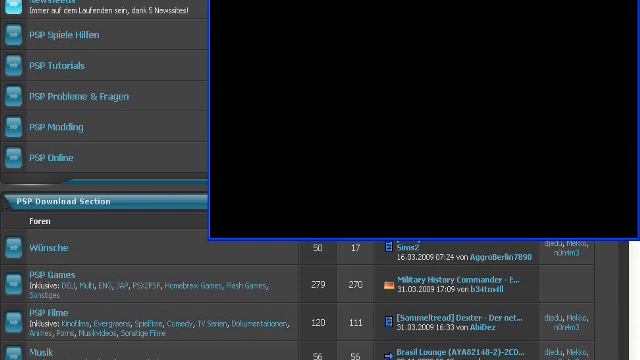Click the PSP Probleme & Fragen forum icon
Screen dimensions: 640x360
tap(13, 96)
